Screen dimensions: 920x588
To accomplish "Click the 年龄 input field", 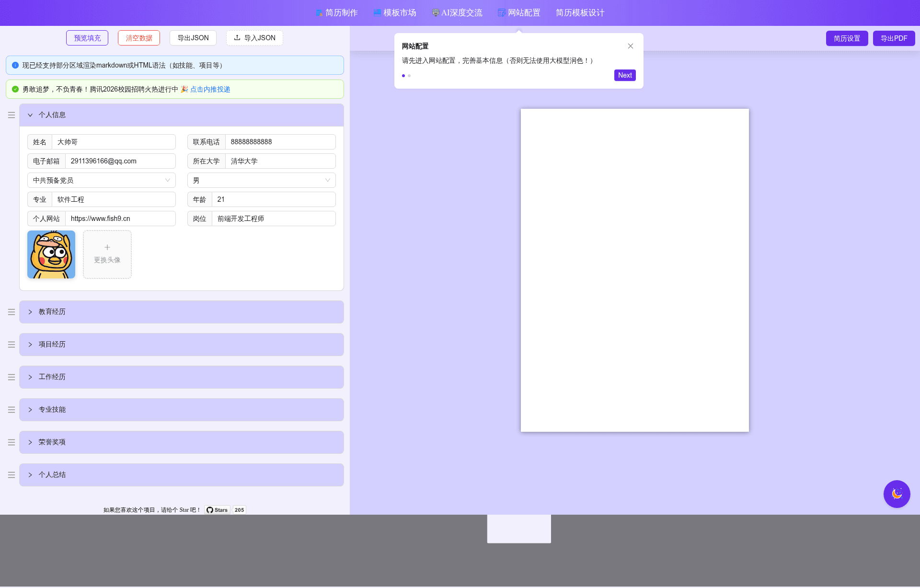I will (274, 199).
